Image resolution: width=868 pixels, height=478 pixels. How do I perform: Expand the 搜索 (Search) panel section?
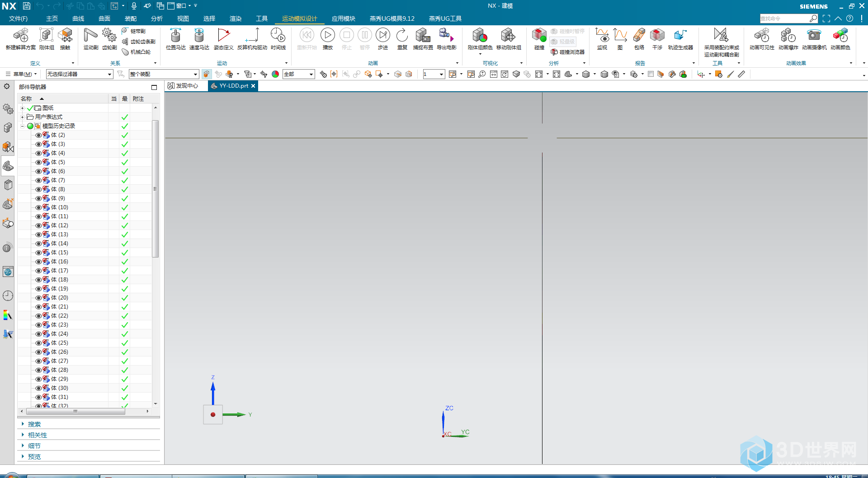[23, 424]
